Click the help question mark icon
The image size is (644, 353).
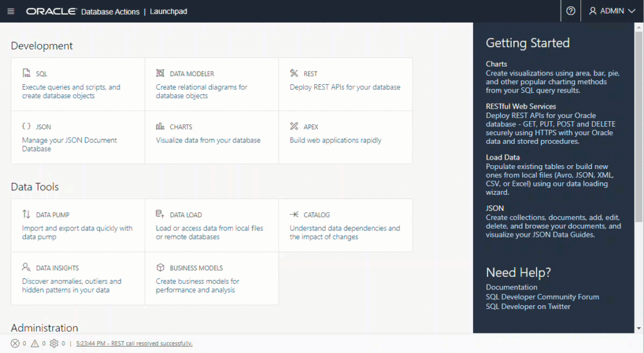(x=570, y=11)
